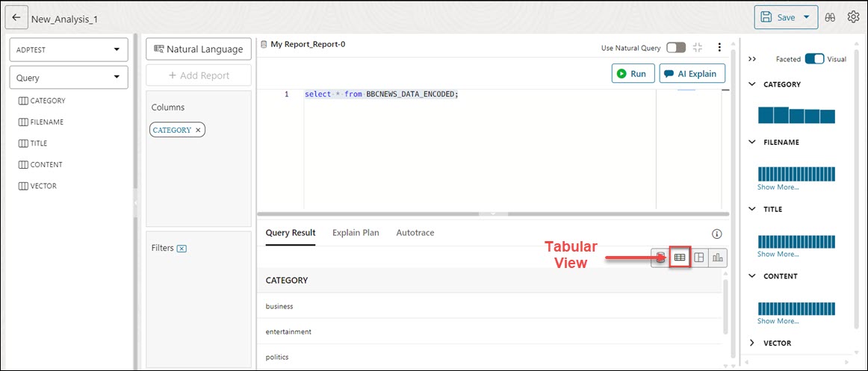Switch to the Explain Plan tab
Image resolution: width=868 pixels, height=371 pixels.
coord(356,233)
